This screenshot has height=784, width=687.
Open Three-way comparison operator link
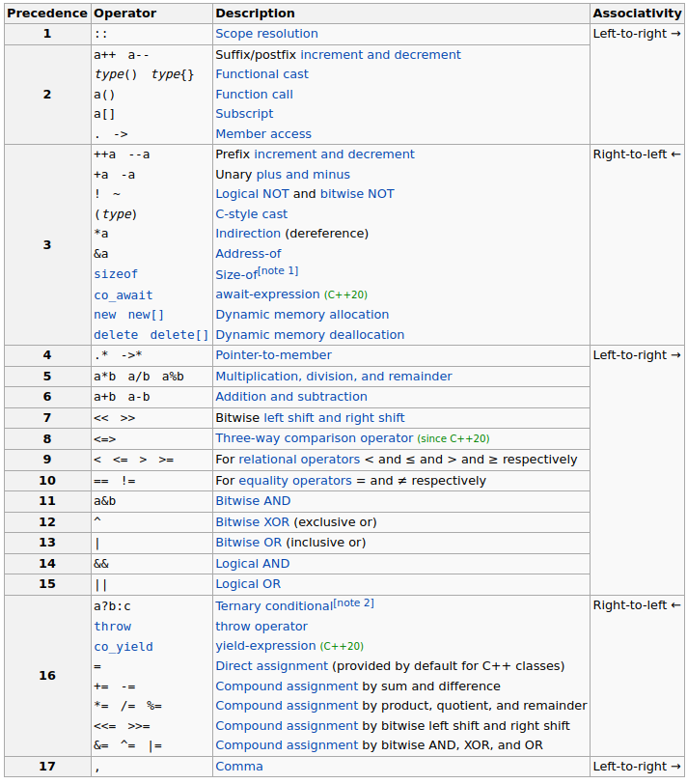[x=315, y=438]
